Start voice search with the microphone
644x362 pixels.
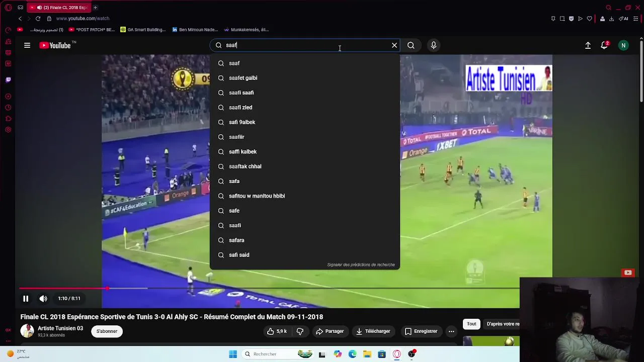coord(434,45)
